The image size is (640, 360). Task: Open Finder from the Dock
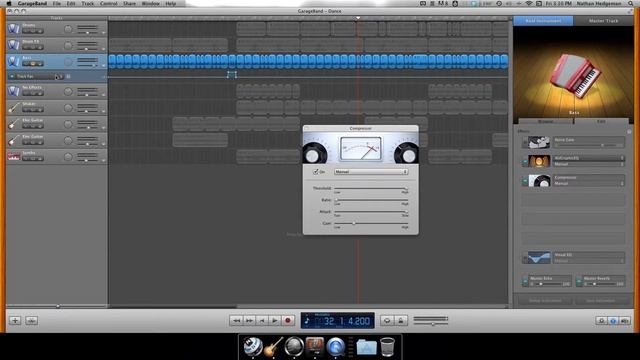(x=253, y=346)
